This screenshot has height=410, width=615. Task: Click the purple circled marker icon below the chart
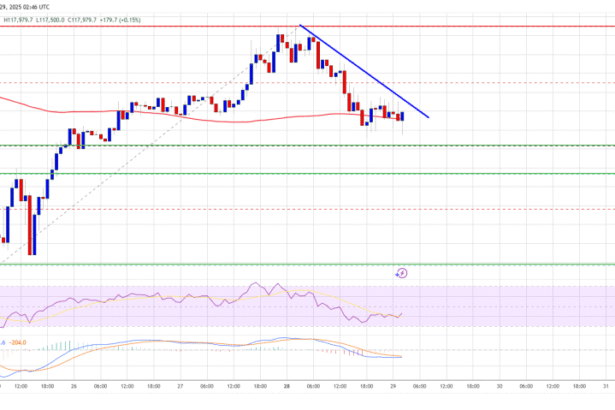(402, 272)
